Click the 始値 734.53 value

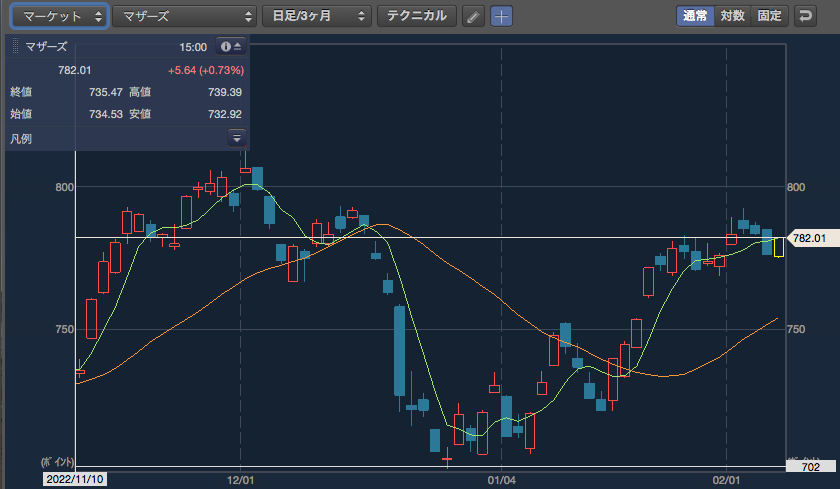coord(106,114)
